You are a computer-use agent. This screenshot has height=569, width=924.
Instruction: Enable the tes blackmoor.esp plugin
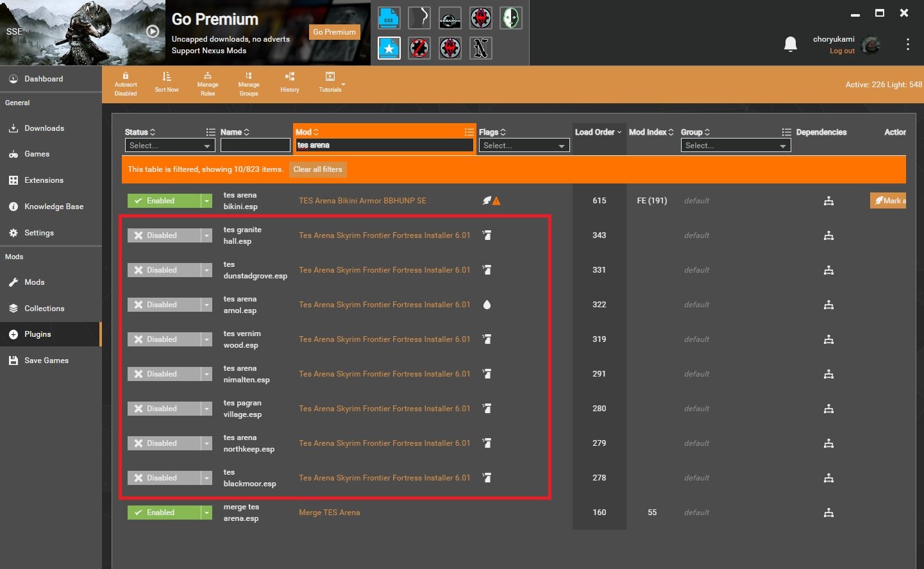tap(164, 478)
